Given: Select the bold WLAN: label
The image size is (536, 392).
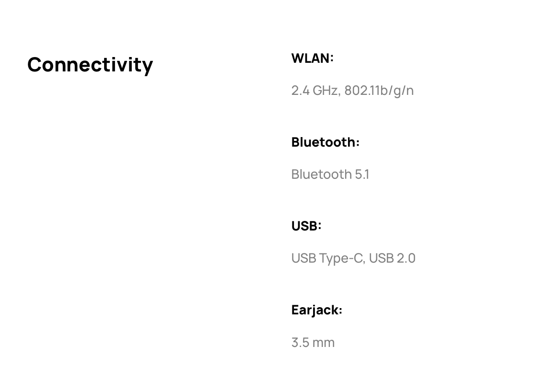Looking at the screenshot, I should pos(312,58).
